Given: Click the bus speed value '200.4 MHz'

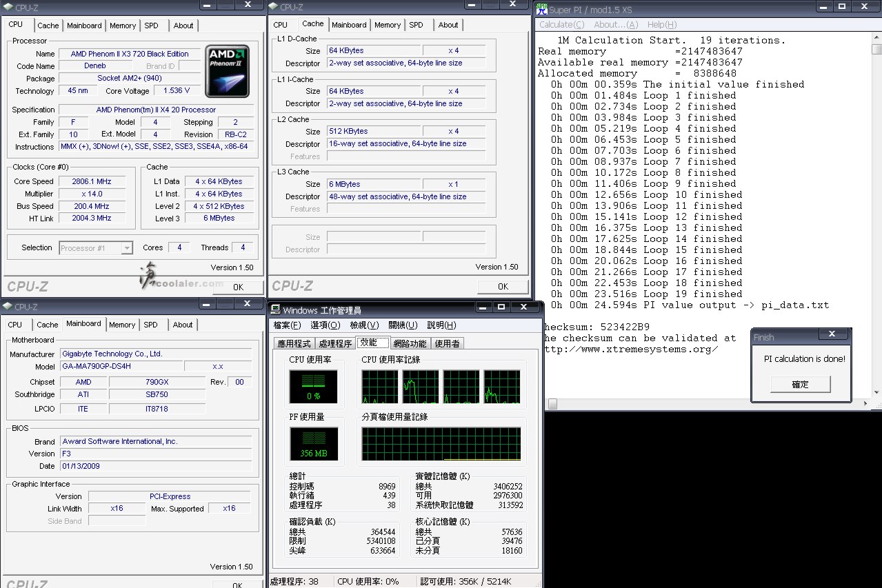Looking at the screenshot, I should pyautogui.click(x=92, y=206).
